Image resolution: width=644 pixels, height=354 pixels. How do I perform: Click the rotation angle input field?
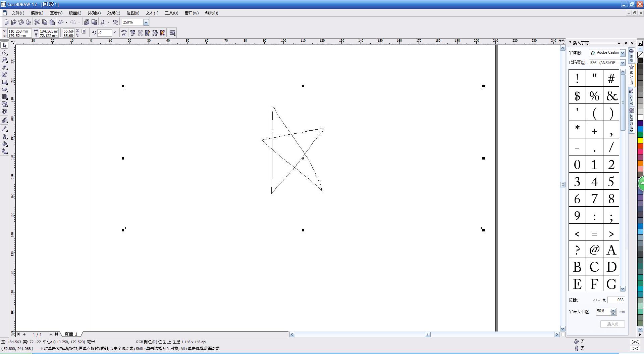[104, 33]
